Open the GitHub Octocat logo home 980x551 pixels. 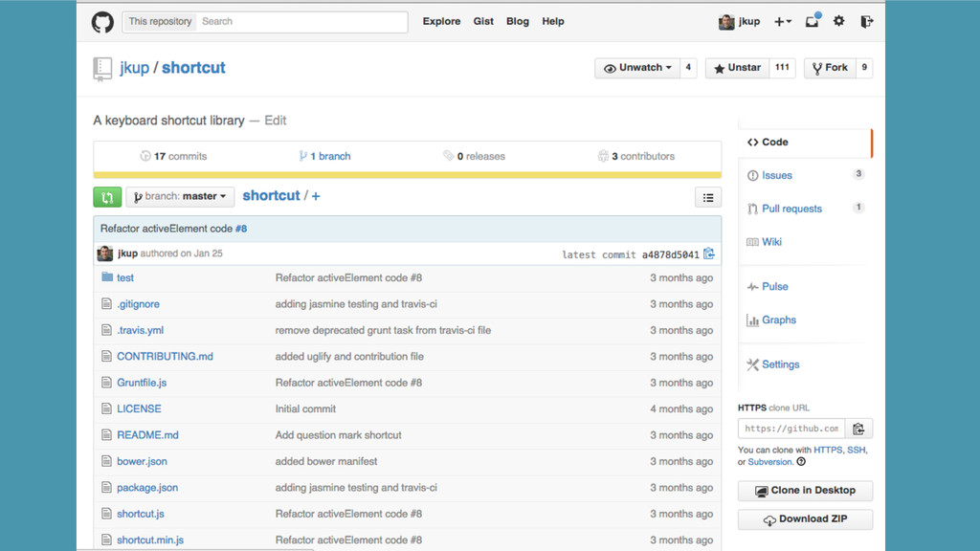[102, 22]
